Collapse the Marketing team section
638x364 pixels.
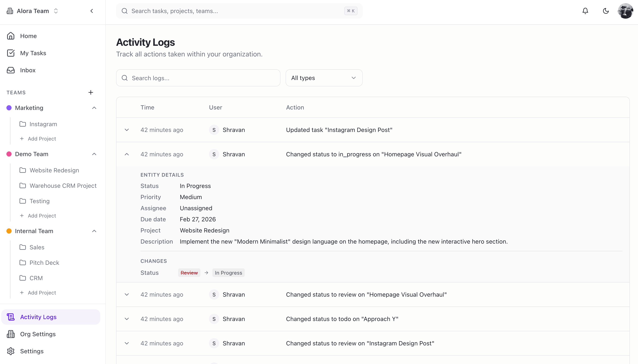94,108
